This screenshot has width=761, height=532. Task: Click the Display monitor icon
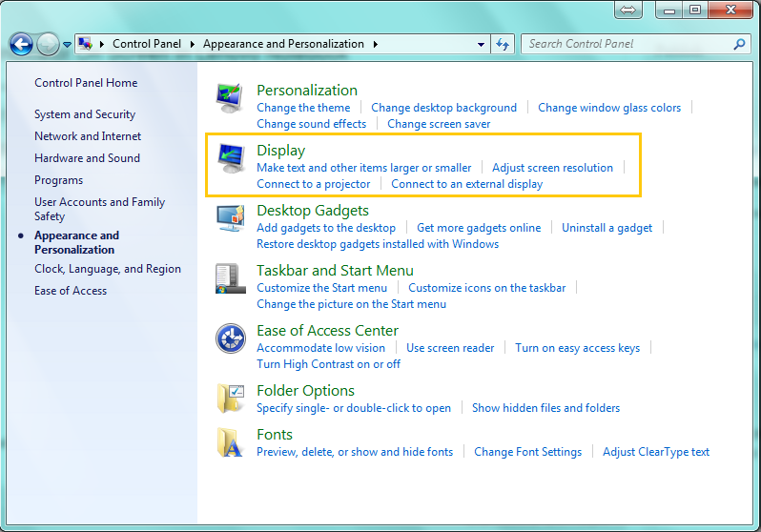(231, 158)
